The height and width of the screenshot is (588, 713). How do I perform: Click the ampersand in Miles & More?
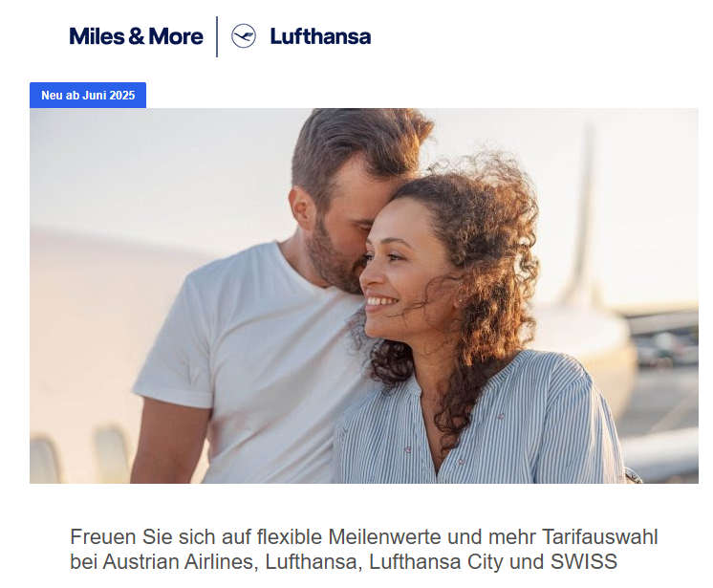[x=137, y=37]
